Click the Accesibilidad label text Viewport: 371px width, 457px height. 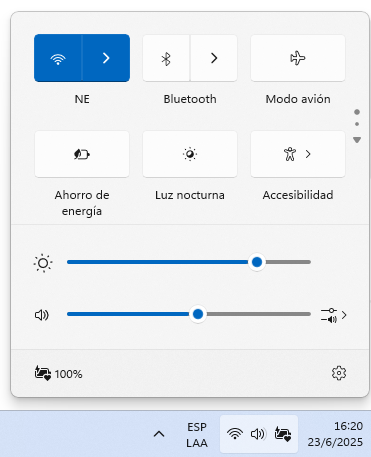(x=298, y=195)
